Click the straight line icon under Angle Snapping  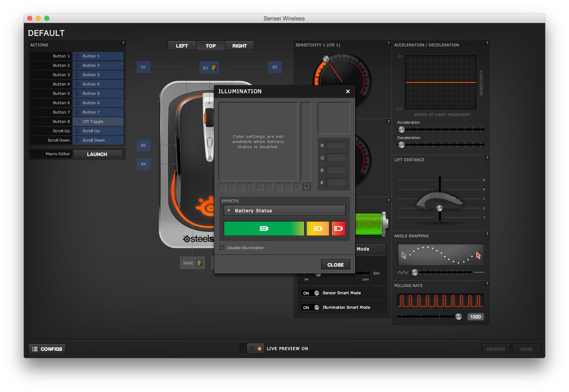tap(479, 272)
